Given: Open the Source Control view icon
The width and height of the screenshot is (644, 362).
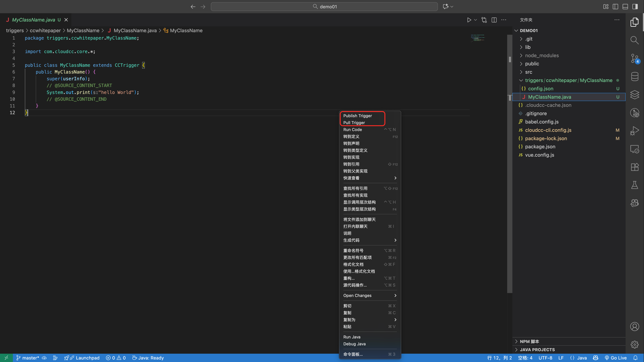Looking at the screenshot, I should 634,58.
